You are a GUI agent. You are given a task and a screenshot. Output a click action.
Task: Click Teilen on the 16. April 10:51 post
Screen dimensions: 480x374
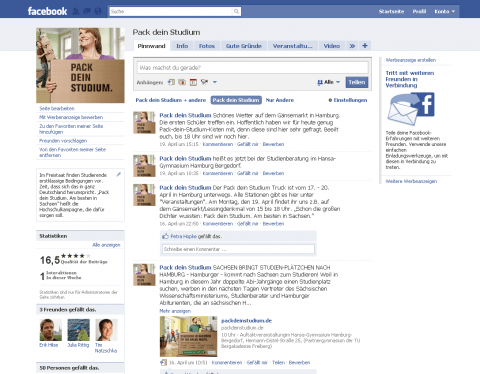click(278, 363)
